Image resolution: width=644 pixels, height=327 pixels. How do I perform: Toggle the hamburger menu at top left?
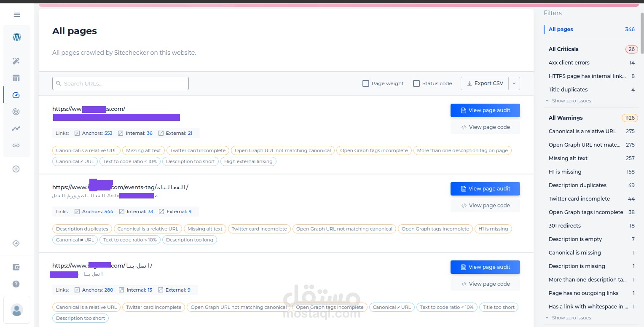click(17, 15)
